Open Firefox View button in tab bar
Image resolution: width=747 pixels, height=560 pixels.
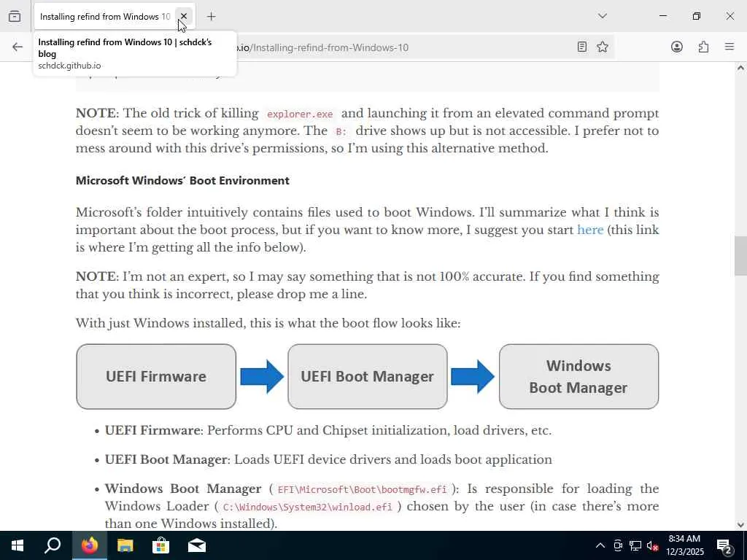tap(15, 16)
